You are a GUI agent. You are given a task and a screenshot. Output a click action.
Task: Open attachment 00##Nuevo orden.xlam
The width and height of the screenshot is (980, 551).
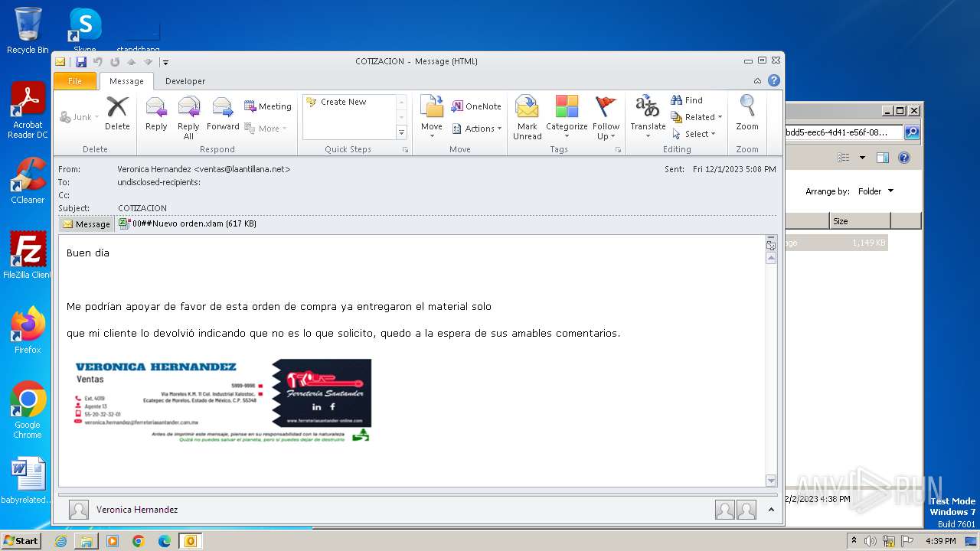pos(188,224)
